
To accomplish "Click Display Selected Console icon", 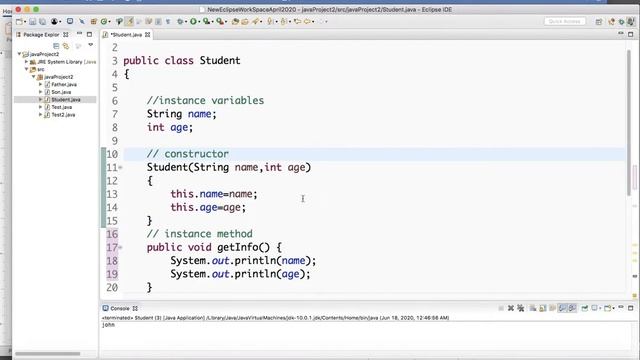I will 595,308.
